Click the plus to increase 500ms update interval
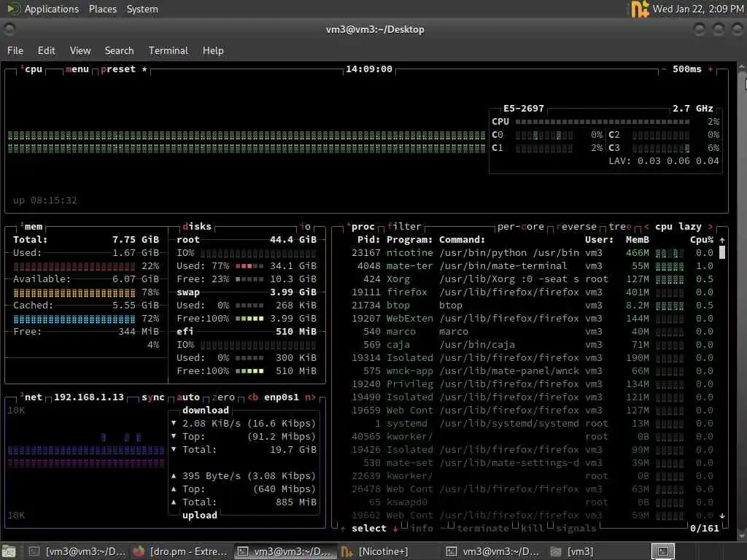The width and height of the screenshot is (747, 560). (711, 69)
